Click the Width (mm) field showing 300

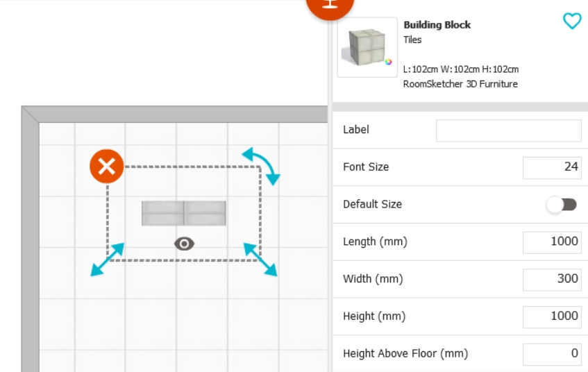click(x=552, y=280)
